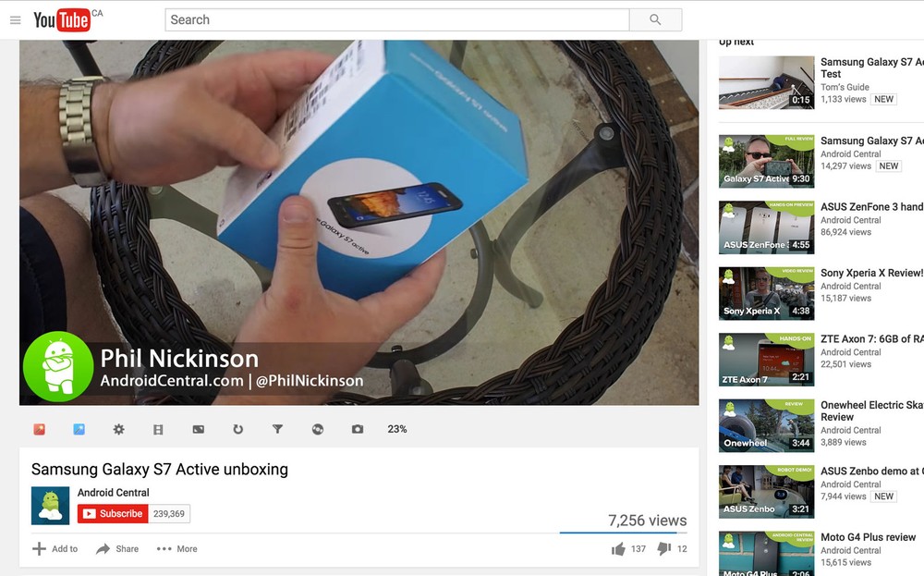Subscribe to Android Central

pyautogui.click(x=113, y=513)
